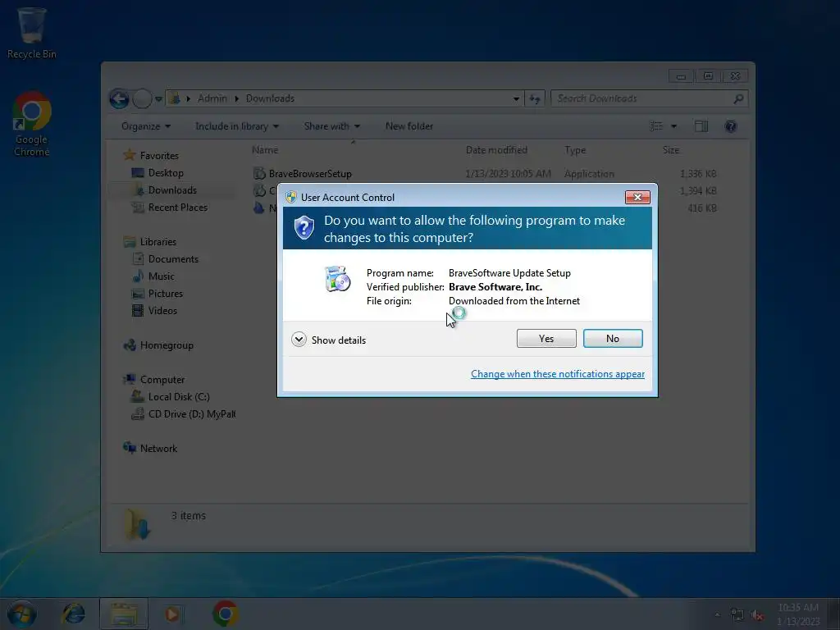Click New folder in Explorer toolbar
The width and height of the screenshot is (840, 630).
(x=409, y=126)
